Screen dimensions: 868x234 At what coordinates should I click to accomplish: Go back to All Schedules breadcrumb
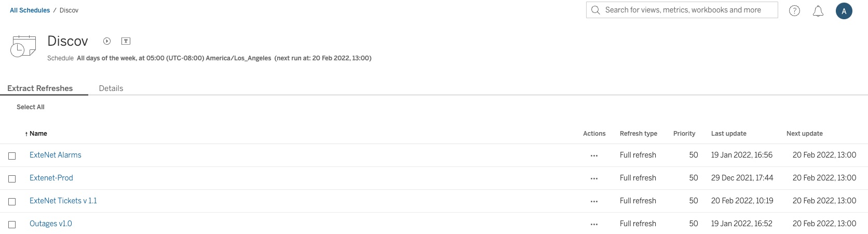click(30, 10)
